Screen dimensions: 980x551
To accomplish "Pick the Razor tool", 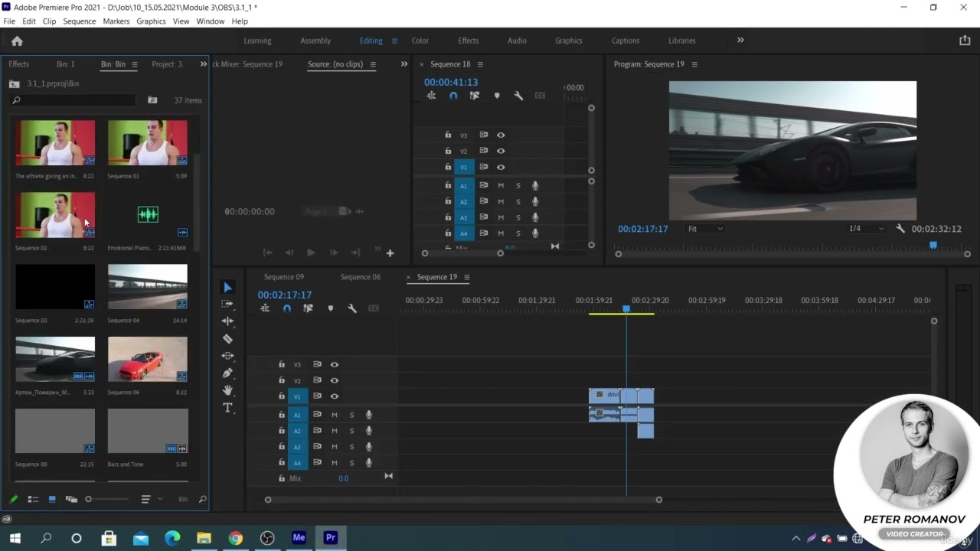I will (x=227, y=339).
